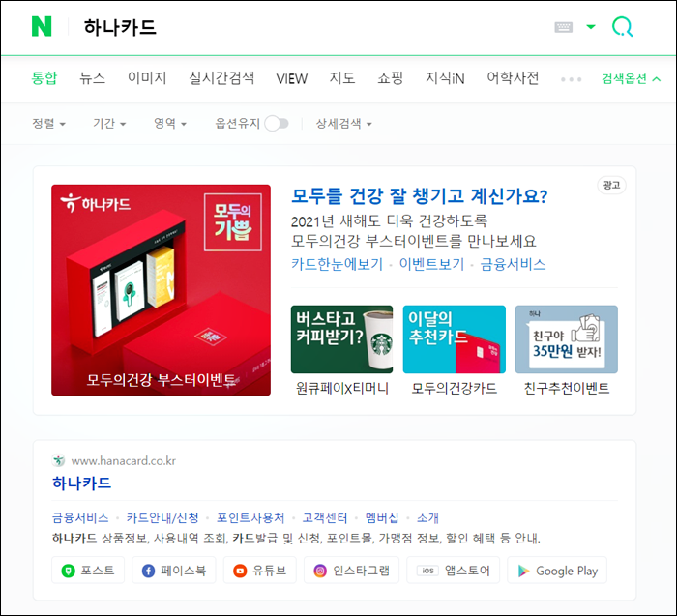Go to the 실시간검색 tab
The image size is (677, 616).
[221, 78]
